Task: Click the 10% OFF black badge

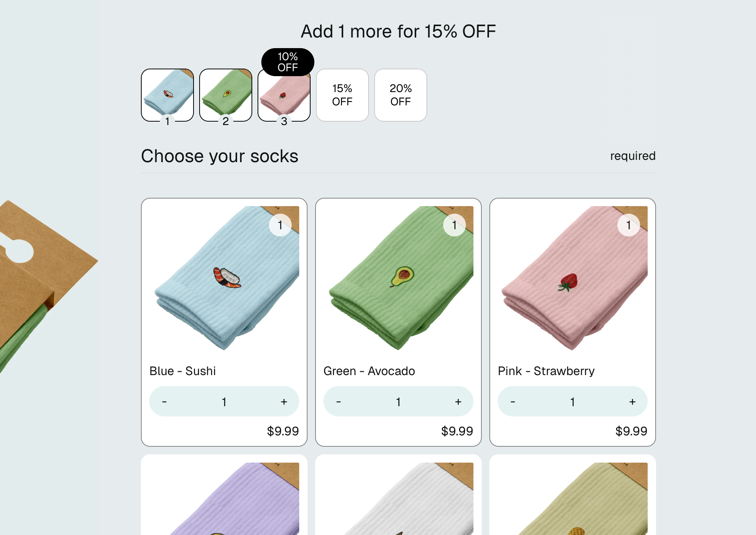Action: [288, 62]
